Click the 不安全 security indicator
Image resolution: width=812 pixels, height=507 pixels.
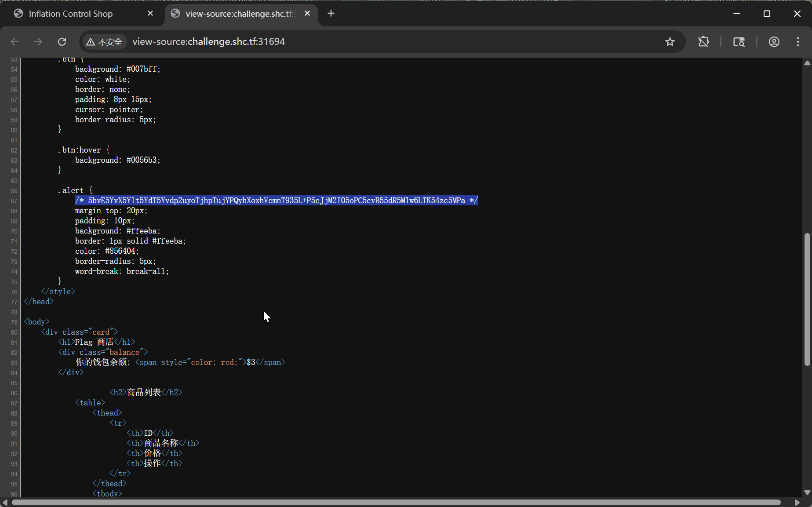coord(105,42)
